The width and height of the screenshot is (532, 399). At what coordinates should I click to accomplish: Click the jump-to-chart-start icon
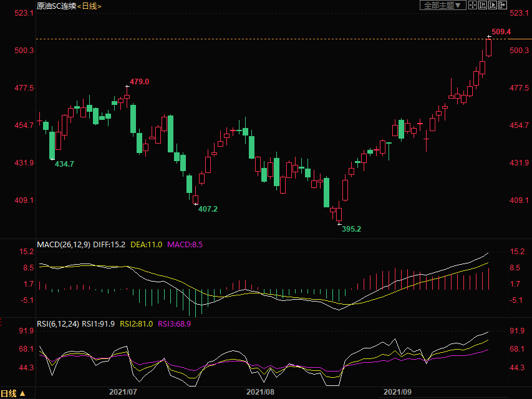(x=483, y=6)
